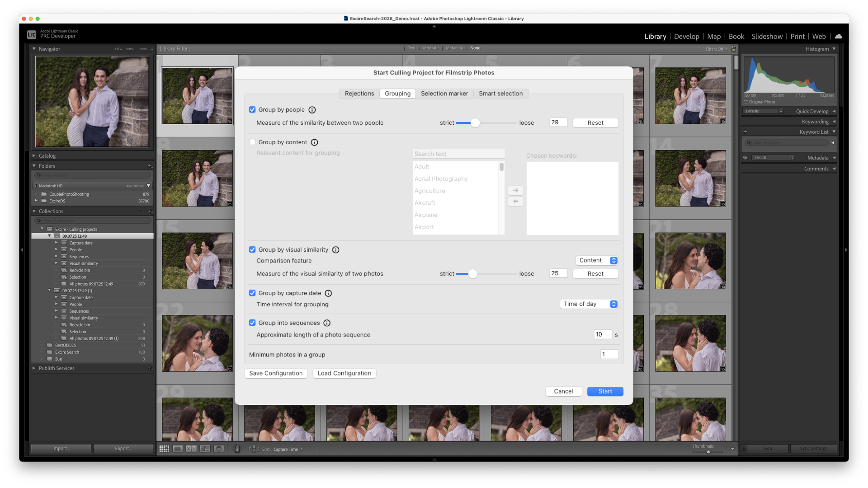Screen dimensions: 868x488
Task: Show info for Group by people
Action: 312,110
